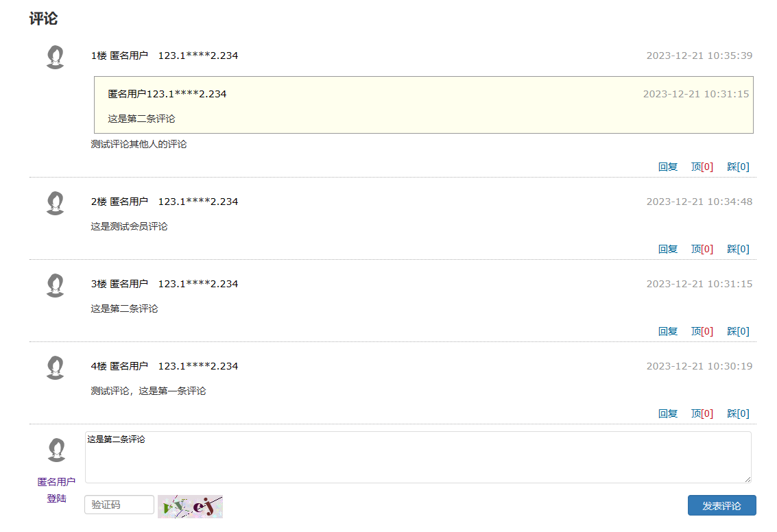Upvote 顶[0] on the 3楼 comment

coord(702,331)
